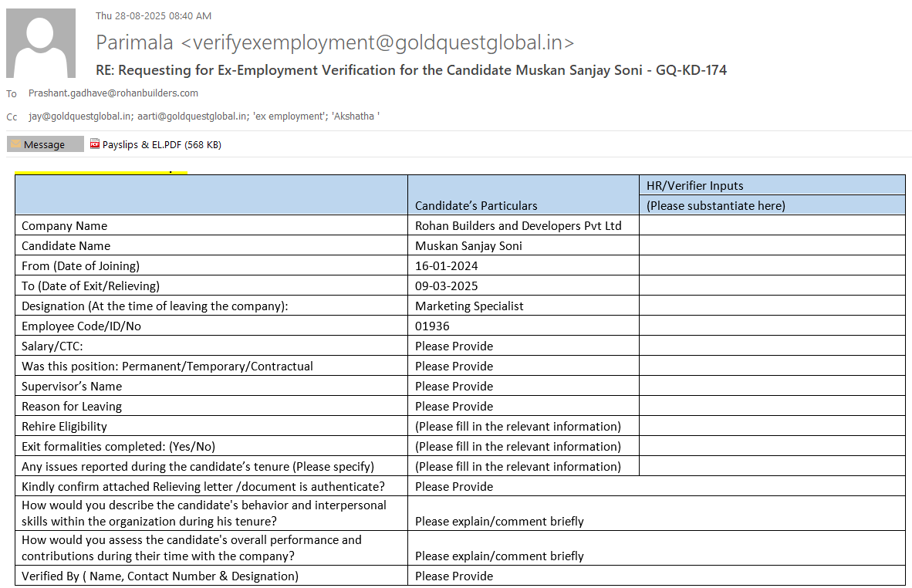
Task: Click the PDF icon of the attachment
Action: [95, 144]
